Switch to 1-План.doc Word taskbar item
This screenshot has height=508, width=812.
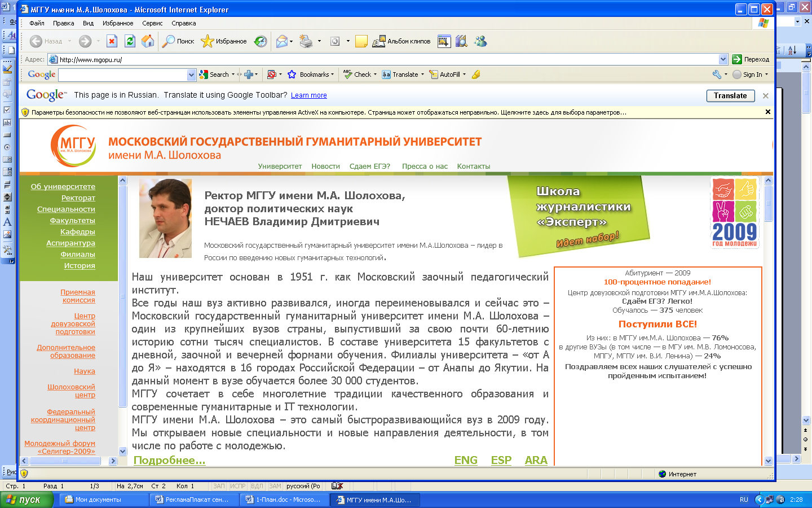click(x=284, y=500)
